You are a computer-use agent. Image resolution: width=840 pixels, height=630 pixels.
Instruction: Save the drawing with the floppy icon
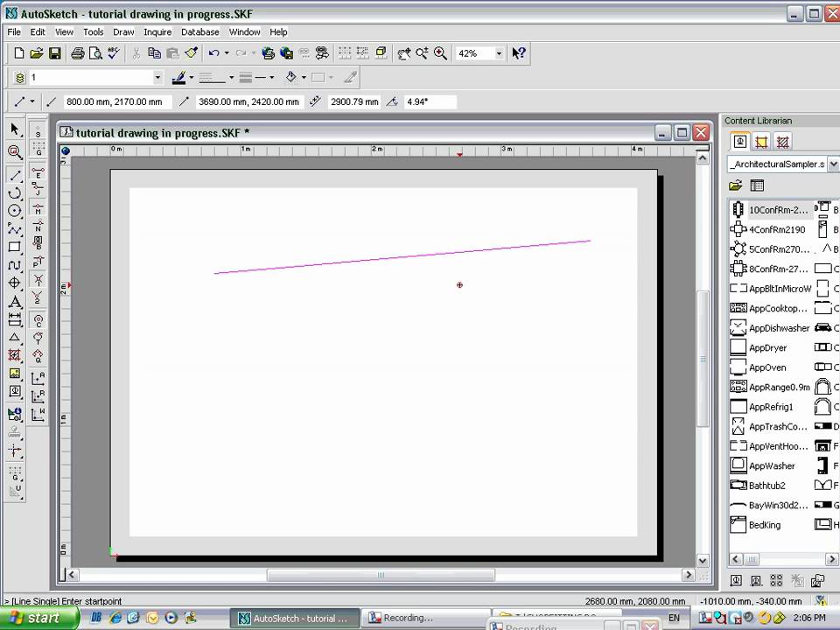click(54, 53)
